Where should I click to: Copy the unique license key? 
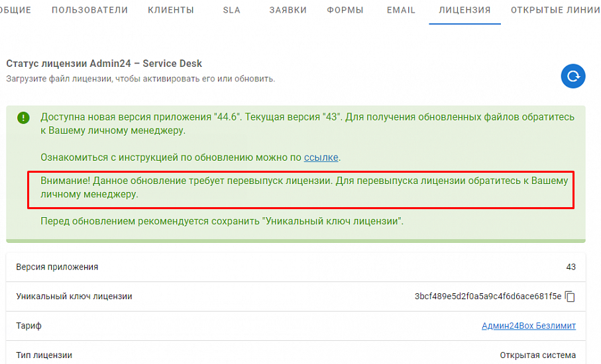(570, 296)
